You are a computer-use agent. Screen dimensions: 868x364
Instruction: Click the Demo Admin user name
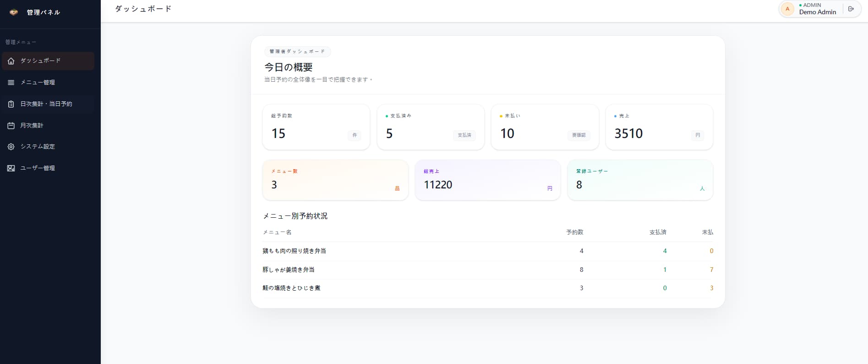pos(818,12)
